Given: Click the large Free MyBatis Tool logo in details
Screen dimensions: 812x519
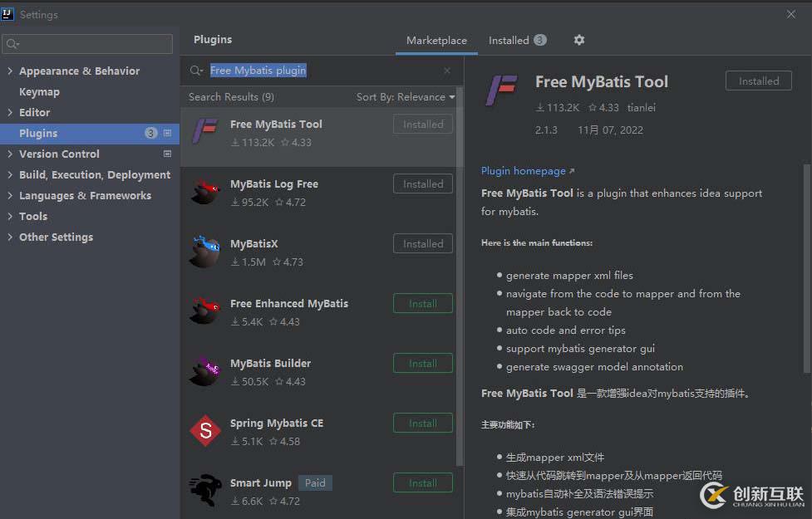Looking at the screenshot, I should (501, 91).
